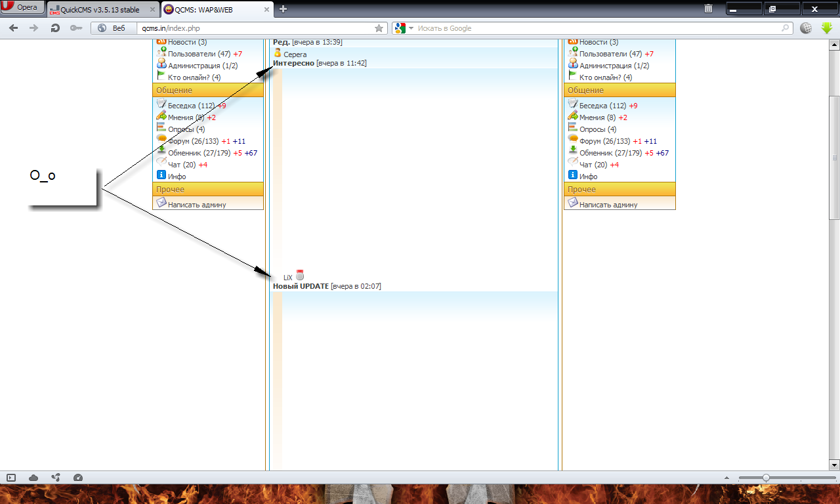Open Инфо in the right sidebar

pos(589,177)
